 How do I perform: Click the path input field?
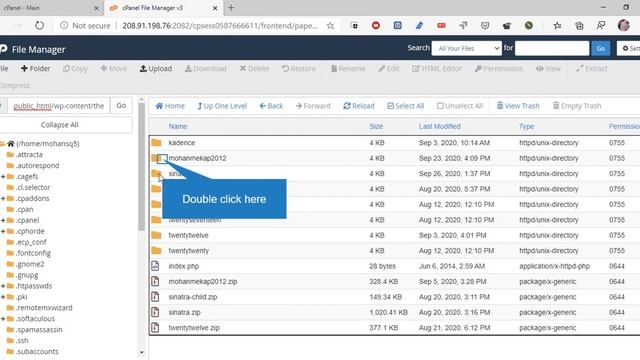pos(59,106)
